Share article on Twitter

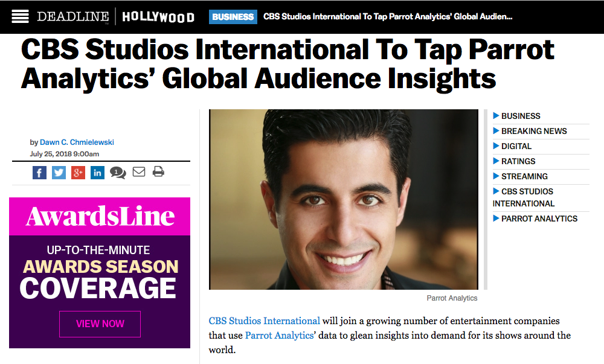click(x=59, y=173)
